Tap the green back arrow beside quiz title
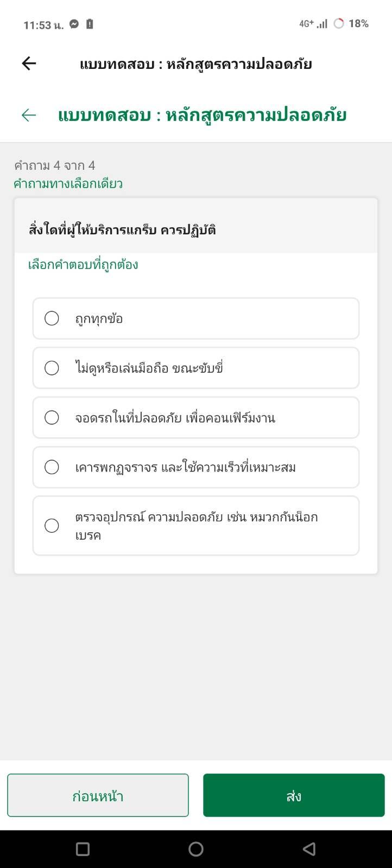 (29, 115)
